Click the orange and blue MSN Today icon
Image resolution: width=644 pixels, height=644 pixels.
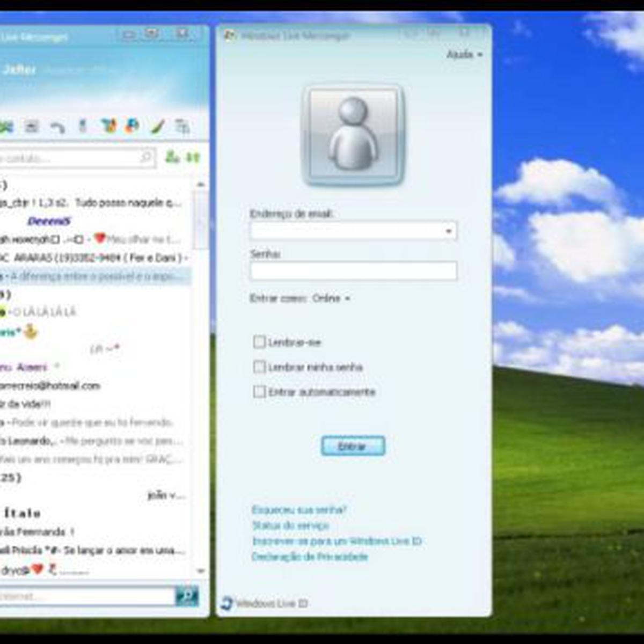tap(132, 126)
